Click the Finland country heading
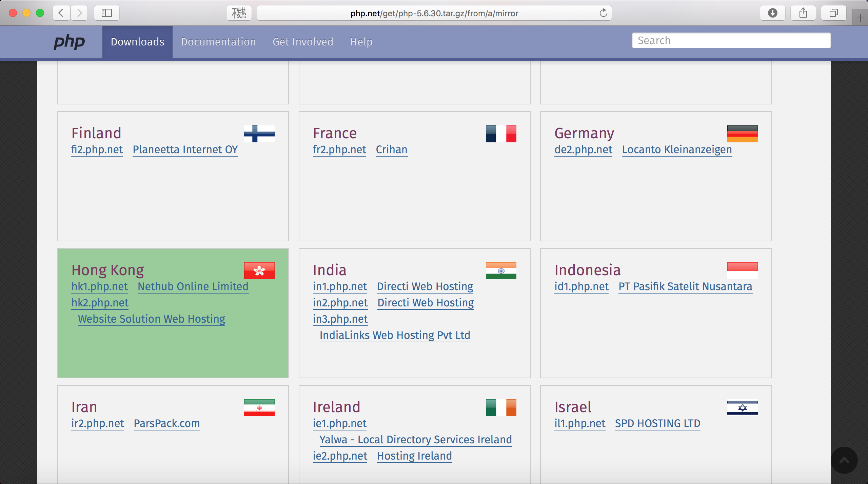 click(96, 133)
